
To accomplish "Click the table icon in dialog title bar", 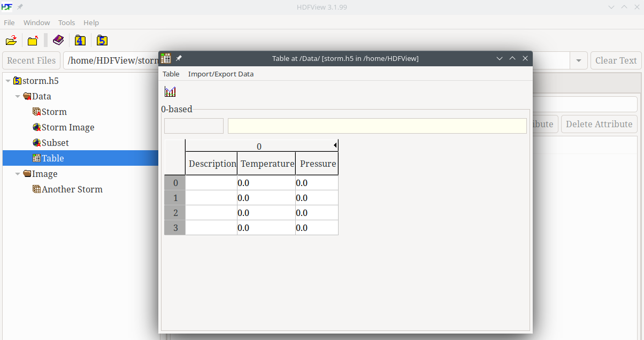I will click(x=166, y=58).
